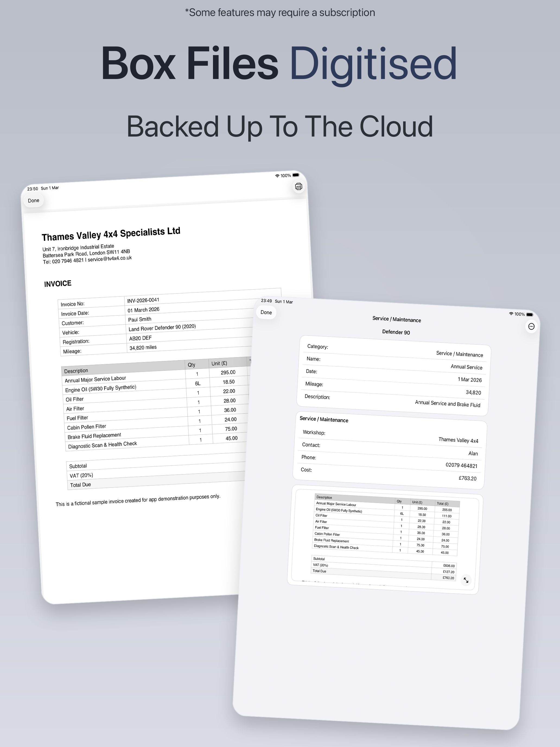This screenshot has width=560, height=747.
Task: Open the more options ellipsis icon
Action: [x=531, y=326]
